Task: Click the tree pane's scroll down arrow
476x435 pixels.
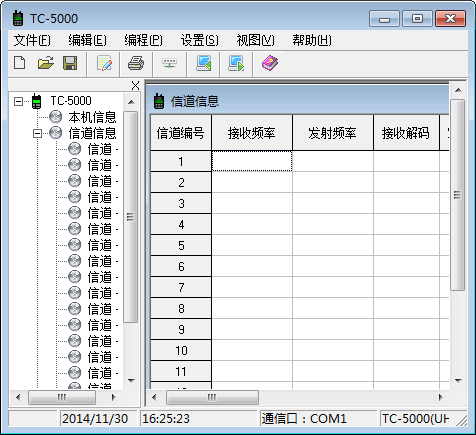Action: coord(131,380)
